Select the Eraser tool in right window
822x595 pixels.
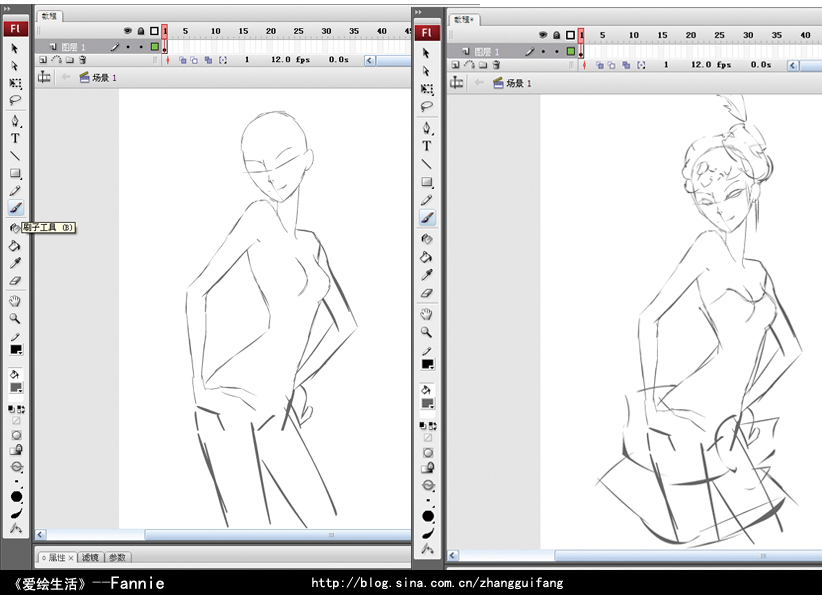[x=427, y=294]
